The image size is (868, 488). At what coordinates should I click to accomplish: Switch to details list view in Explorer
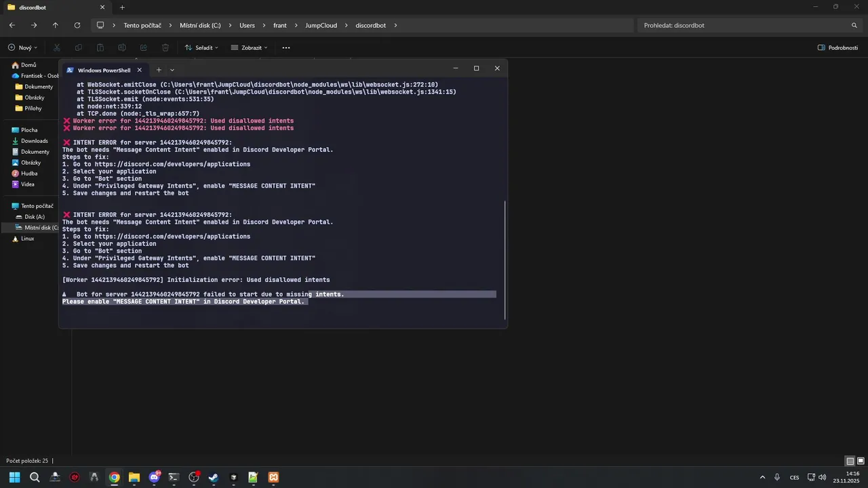(850, 461)
